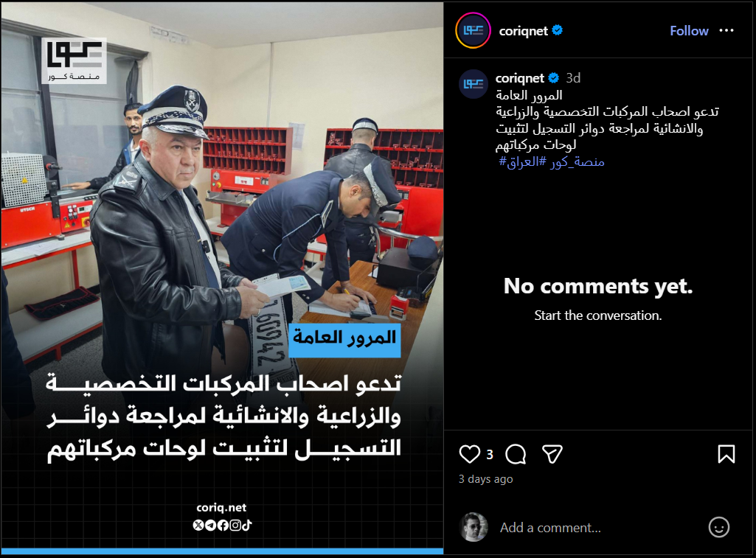This screenshot has width=756, height=558.
Task: Click your profile picture beside comment box
Action: click(x=473, y=527)
